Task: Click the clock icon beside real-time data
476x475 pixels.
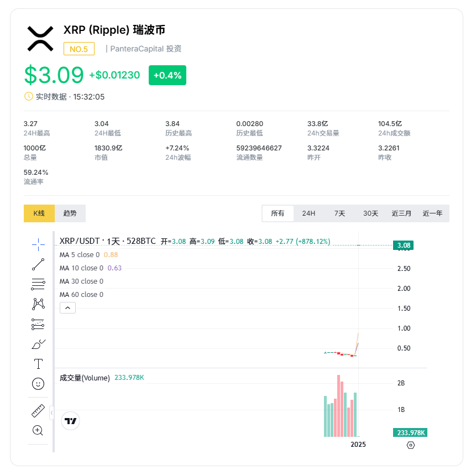Action: pos(29,97)
